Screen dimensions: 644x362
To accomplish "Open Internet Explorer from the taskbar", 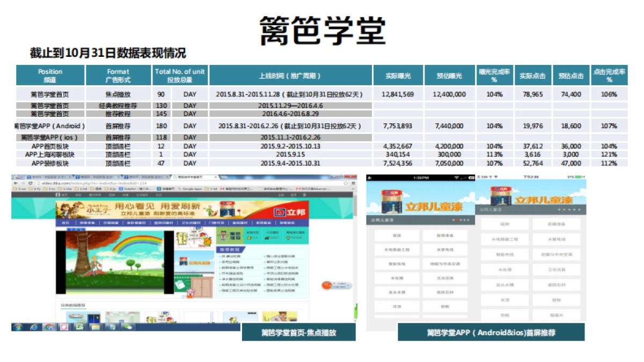I will (33, 326).
